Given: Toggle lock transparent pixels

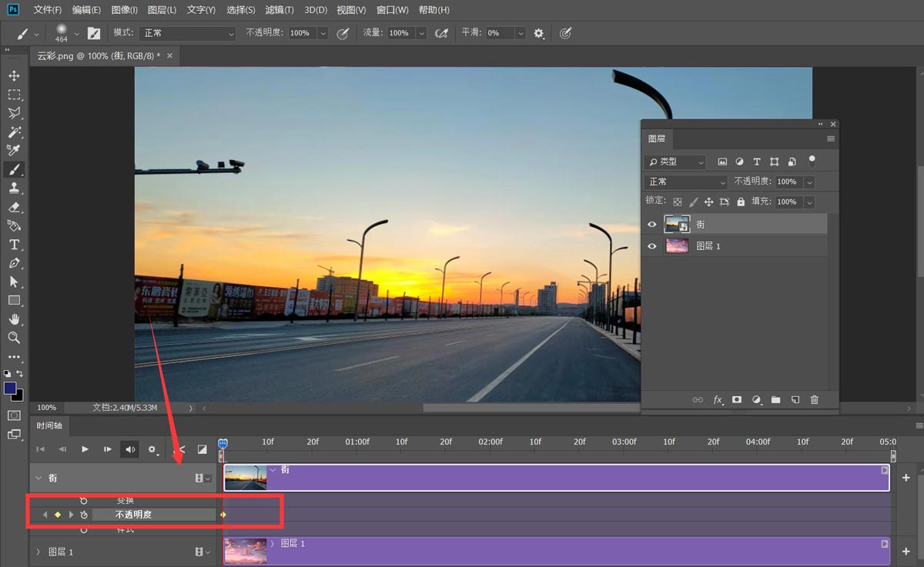Looking at the screenshot, I should 678,202.
